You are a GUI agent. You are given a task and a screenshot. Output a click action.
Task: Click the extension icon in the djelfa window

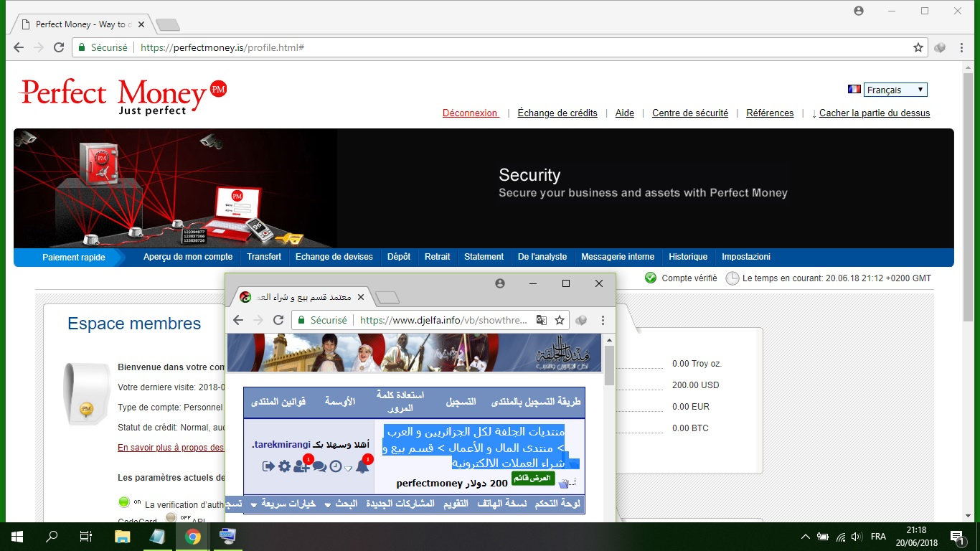pos(582,320)
